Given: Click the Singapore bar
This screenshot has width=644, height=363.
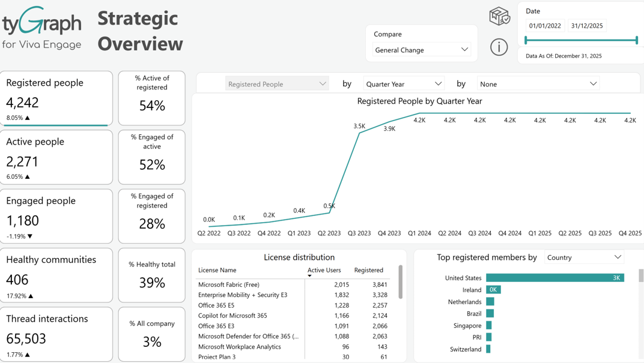Looking at the screenshot, I should 489,325.
